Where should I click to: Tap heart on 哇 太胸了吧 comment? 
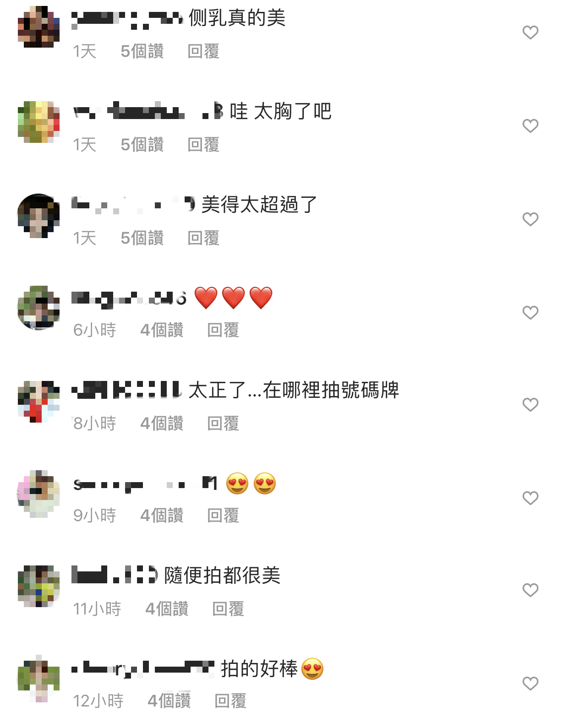click(x=530, y=126)
